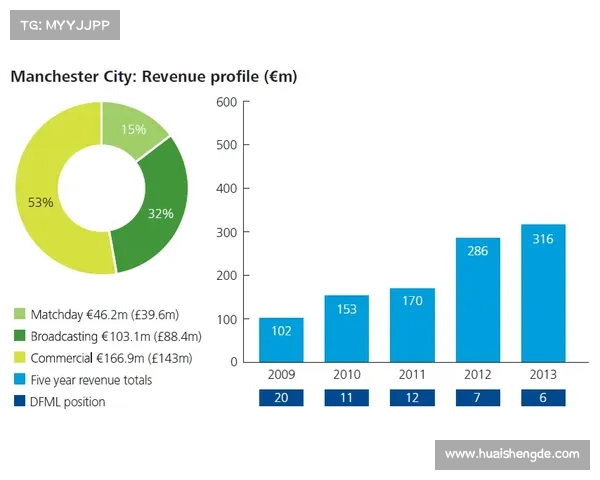
Task: Click the 'DFML position' legend text
Action: (68, 402)
